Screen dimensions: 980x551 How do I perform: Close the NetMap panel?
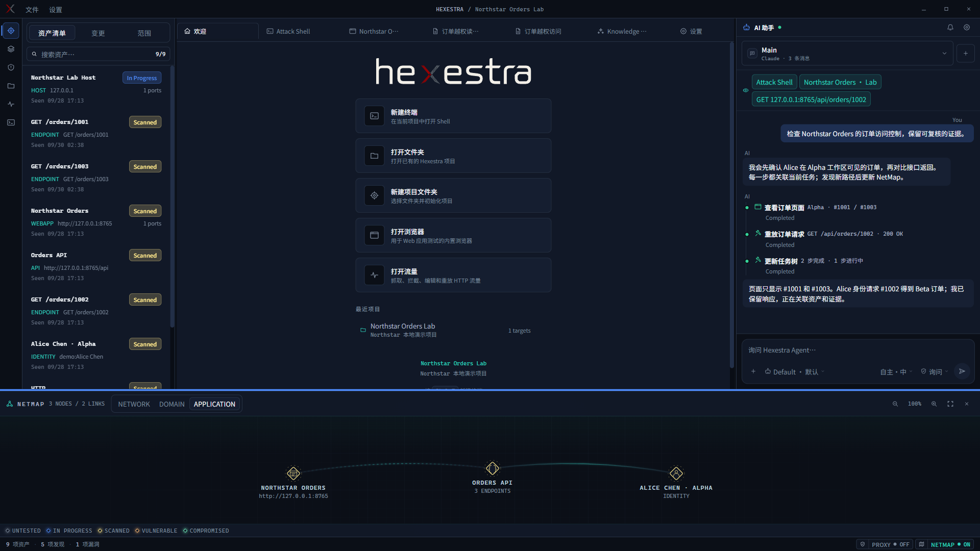pos(967,404)
